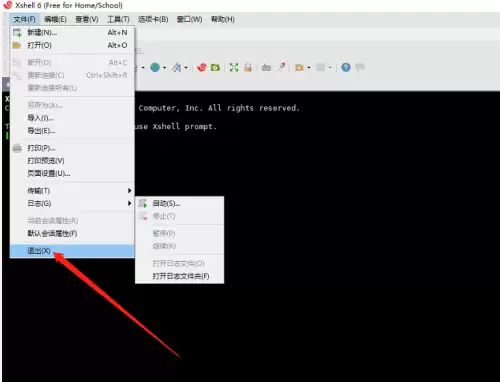The height and width of the screenshot is (382, 500).
Task: Expand the dropdown arrow beside font icon
Action: coord(186,68)
